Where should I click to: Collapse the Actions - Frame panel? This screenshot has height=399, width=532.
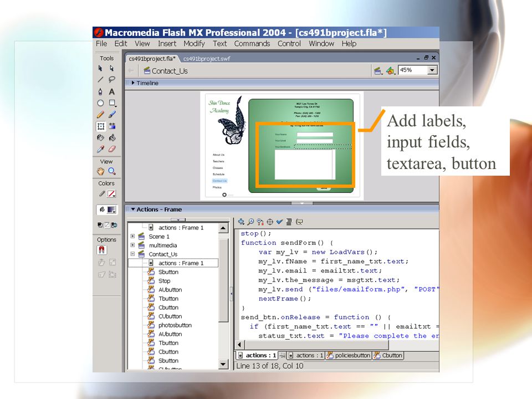[x=133, y=209]
